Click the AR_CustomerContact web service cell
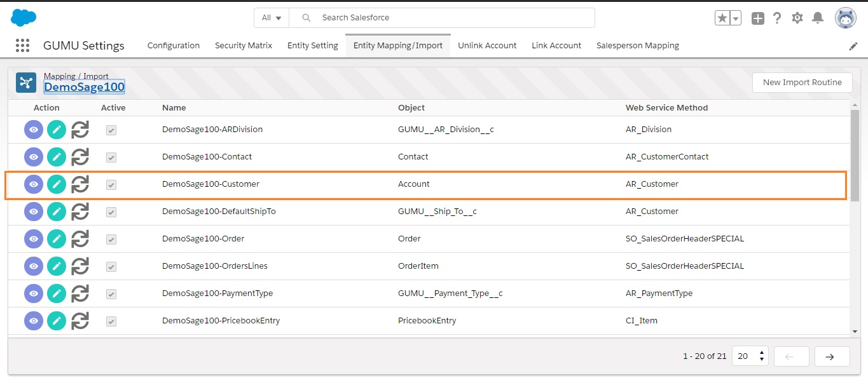 click(x=667, y=157)
